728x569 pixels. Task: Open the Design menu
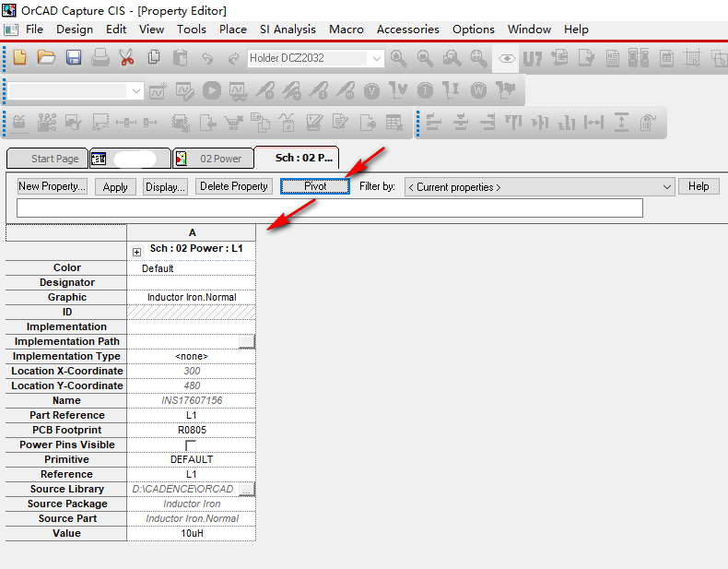tap(75, 30)
